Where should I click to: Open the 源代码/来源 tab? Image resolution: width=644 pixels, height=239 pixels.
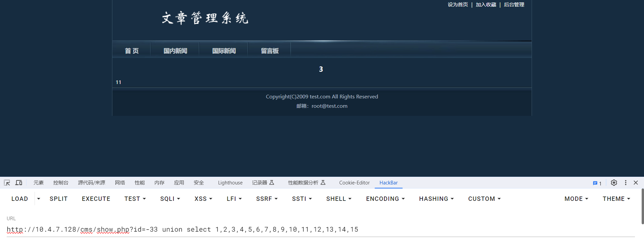tap(92, 183)
